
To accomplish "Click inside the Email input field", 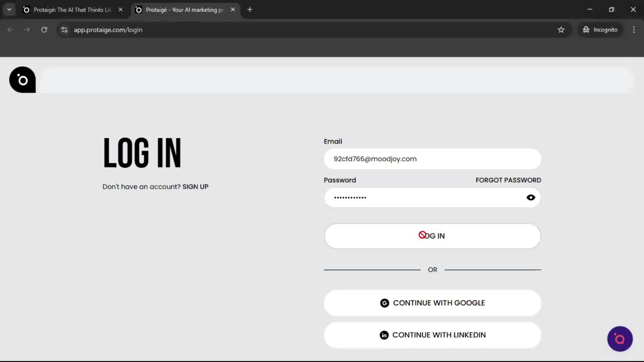I will (432, 159).
